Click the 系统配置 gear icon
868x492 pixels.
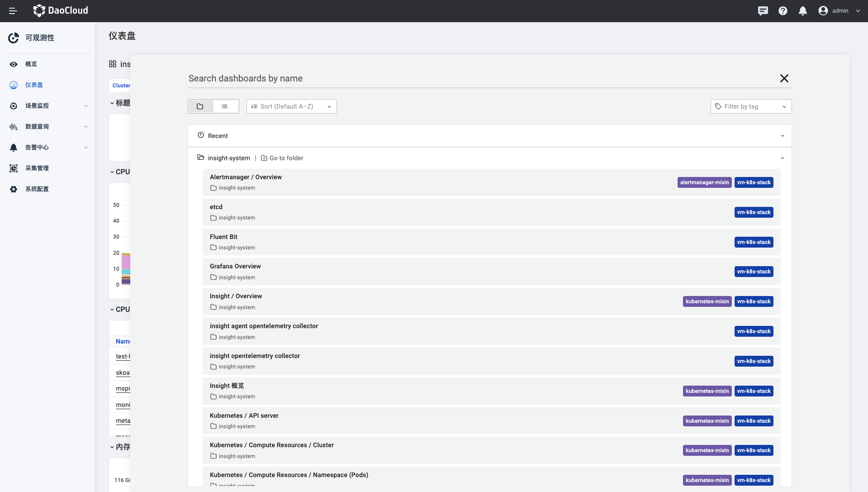point(14,189)
